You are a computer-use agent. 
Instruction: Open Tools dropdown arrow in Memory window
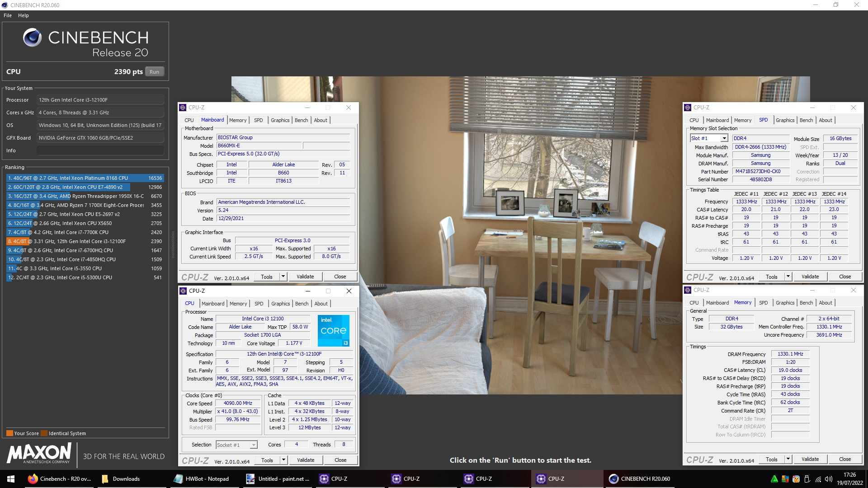point(788,459)
